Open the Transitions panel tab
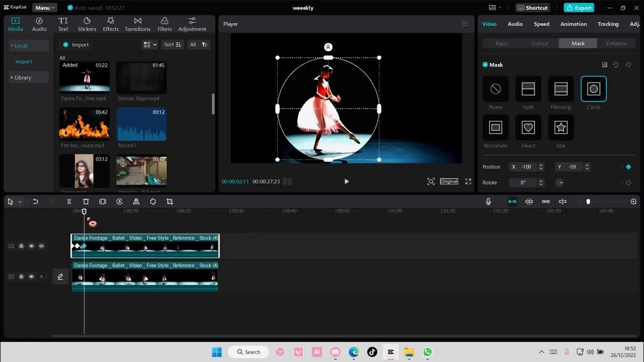 (x=137, y=24)
